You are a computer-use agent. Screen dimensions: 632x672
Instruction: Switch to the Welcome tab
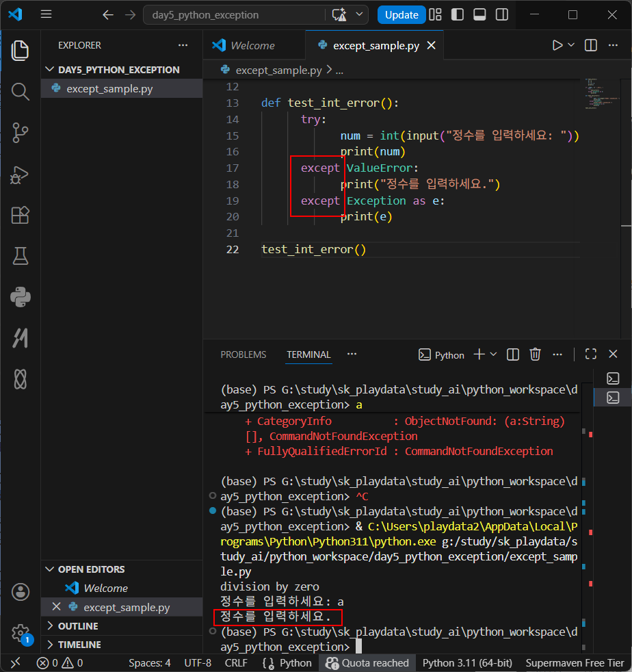254,45
